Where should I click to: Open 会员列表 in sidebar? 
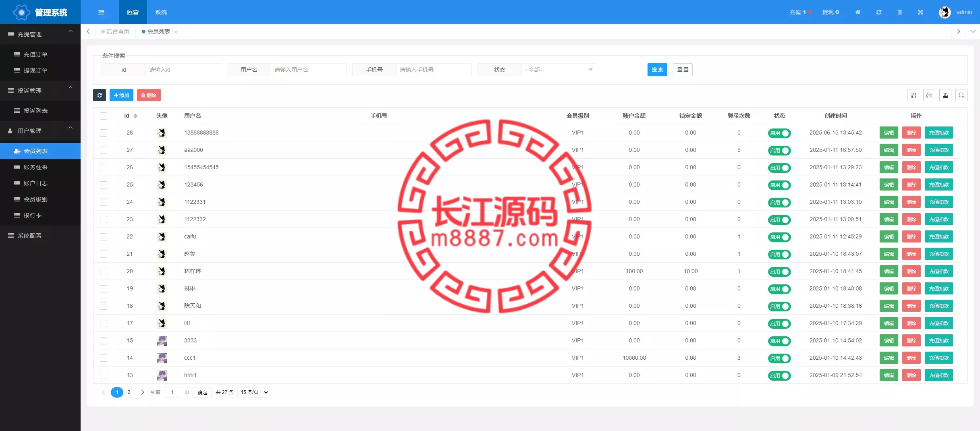[40, 151]
